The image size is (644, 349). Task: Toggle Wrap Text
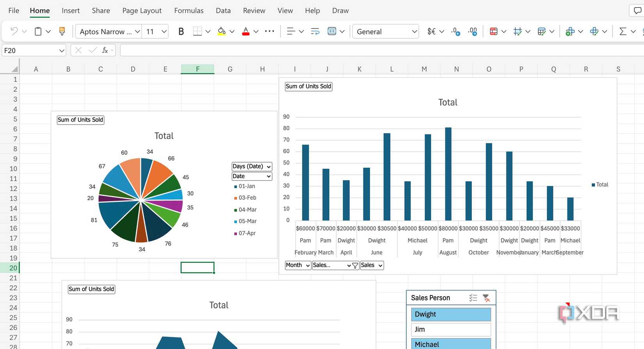pos(315,31)
